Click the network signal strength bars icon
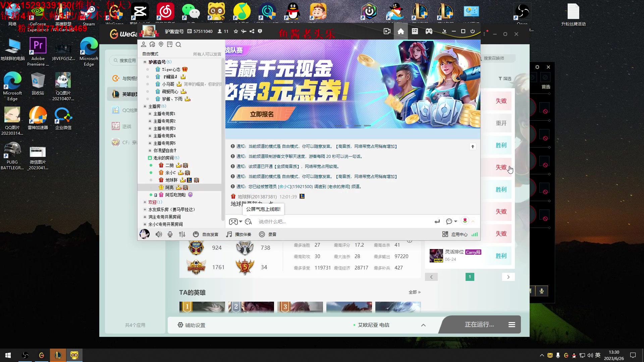 coord(475,235)
